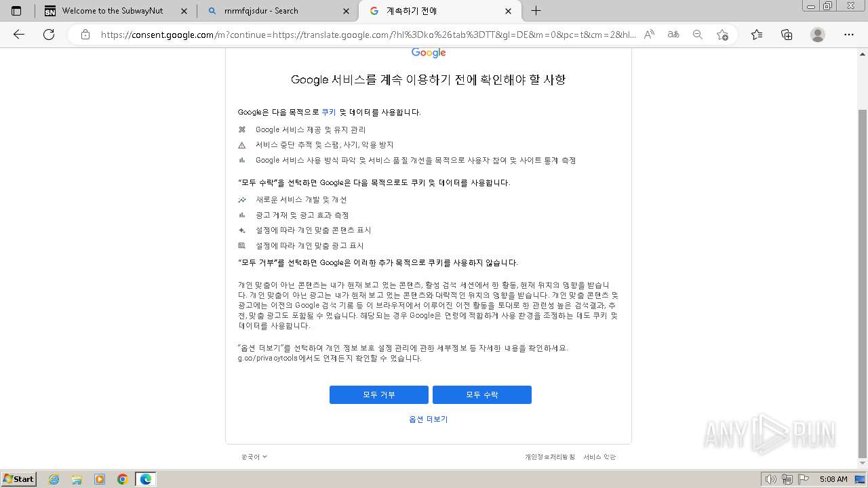Launch Internet Explorer from taskbar
The width and height of the screenshot is (868, 488).
click(54, 479)
